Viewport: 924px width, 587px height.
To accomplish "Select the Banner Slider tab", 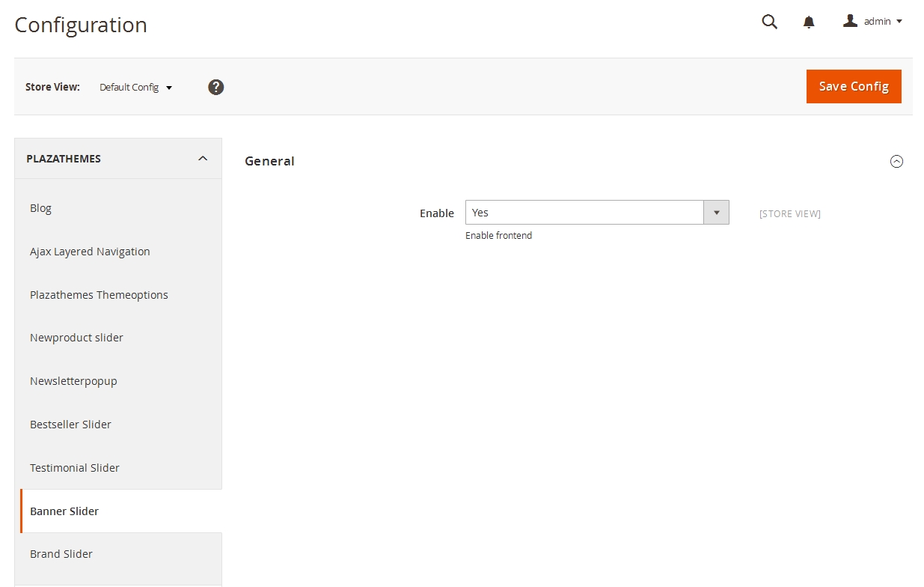I will 64,511.
